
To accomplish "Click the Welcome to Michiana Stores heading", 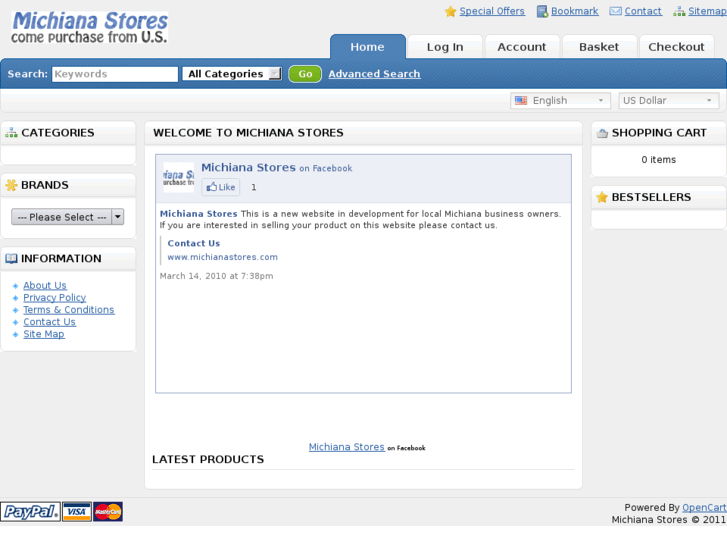I will tap(248, 133).
